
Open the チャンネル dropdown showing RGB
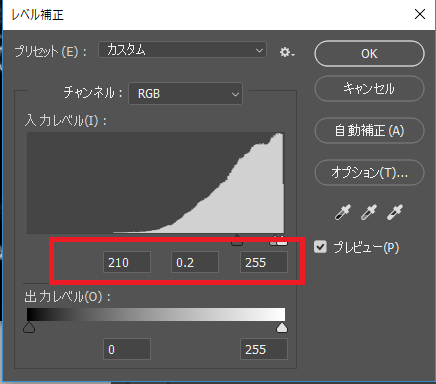[x=186, y=94]
